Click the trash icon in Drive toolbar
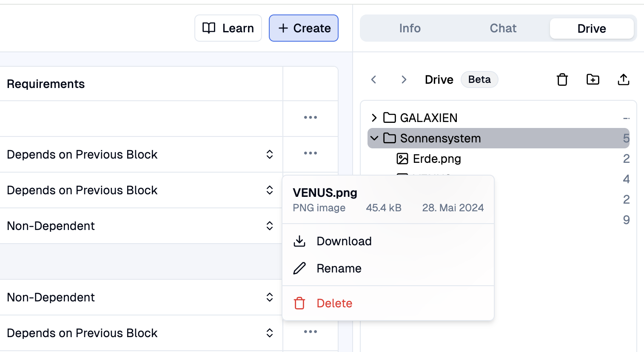644x352 pixels. (562, 79)
